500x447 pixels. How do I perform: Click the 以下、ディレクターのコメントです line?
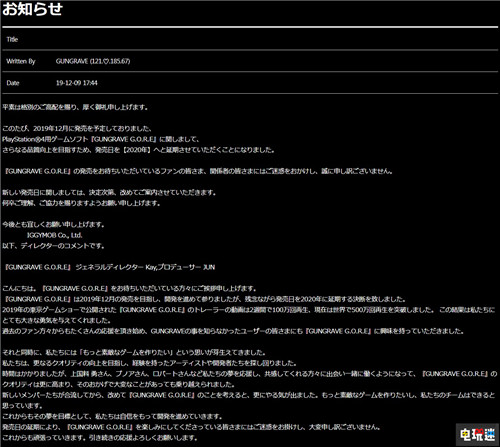pos(53,246)
